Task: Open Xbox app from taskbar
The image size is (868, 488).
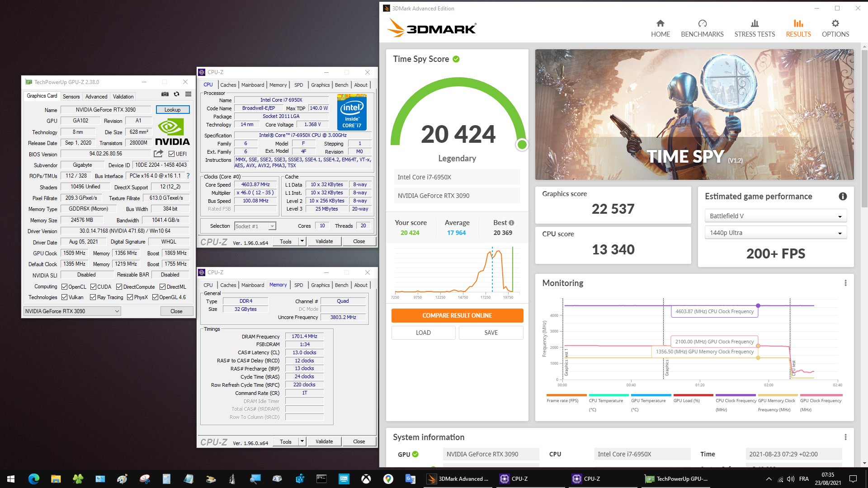Action: tap(366, 479)
